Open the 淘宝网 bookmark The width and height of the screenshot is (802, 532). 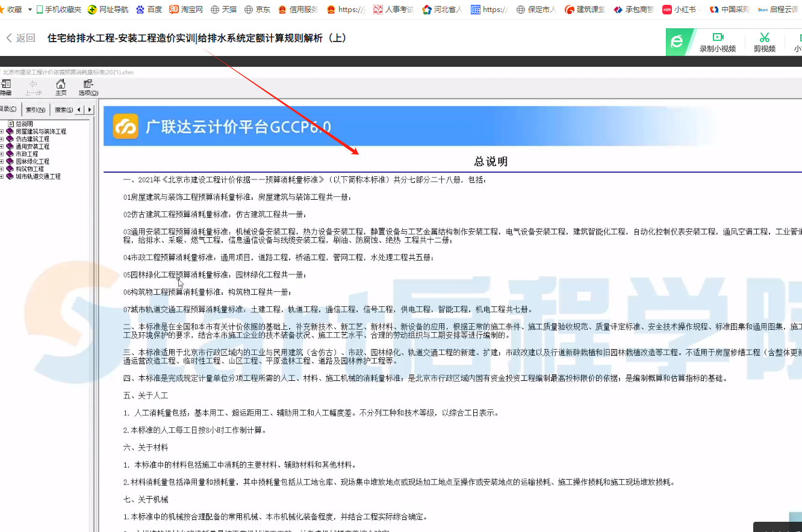tap(186, 10)
